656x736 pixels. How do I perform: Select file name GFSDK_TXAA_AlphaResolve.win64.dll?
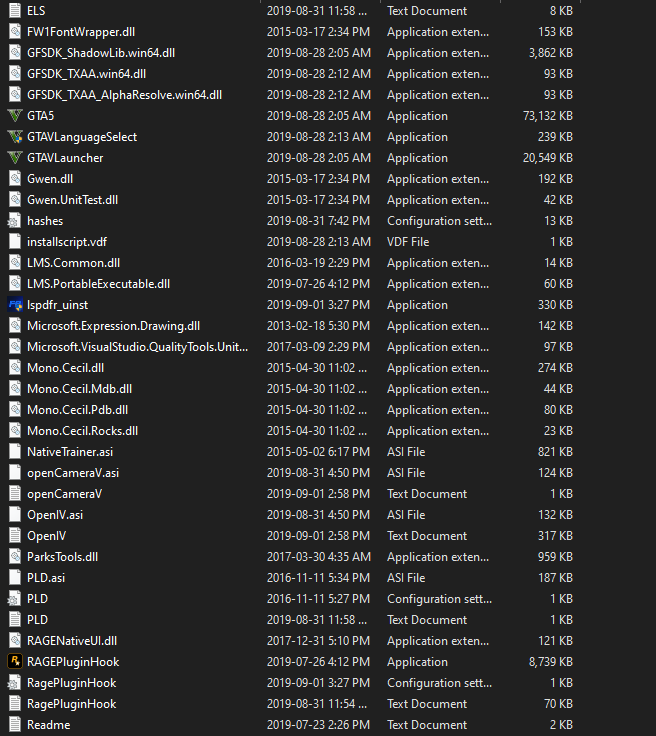(x=124, y=95)
